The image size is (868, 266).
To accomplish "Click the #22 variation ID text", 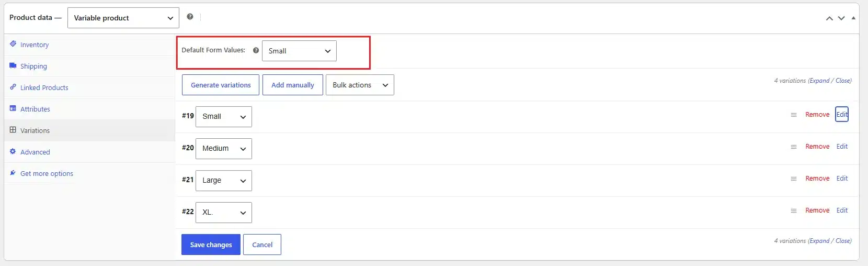I will click(188, 212).
